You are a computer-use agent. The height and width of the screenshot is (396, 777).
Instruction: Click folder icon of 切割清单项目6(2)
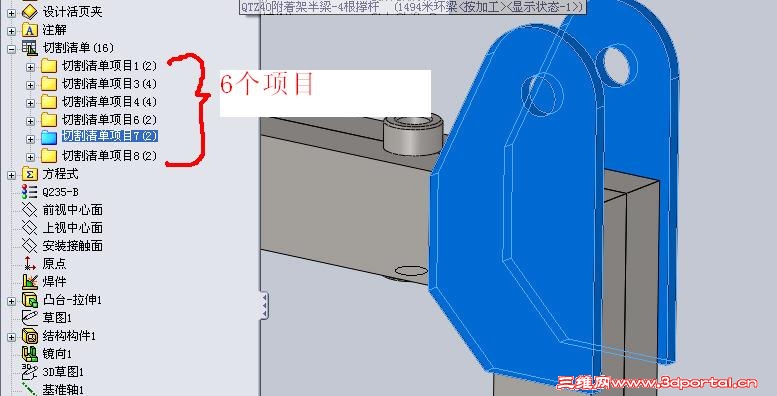tap(49, 119)
